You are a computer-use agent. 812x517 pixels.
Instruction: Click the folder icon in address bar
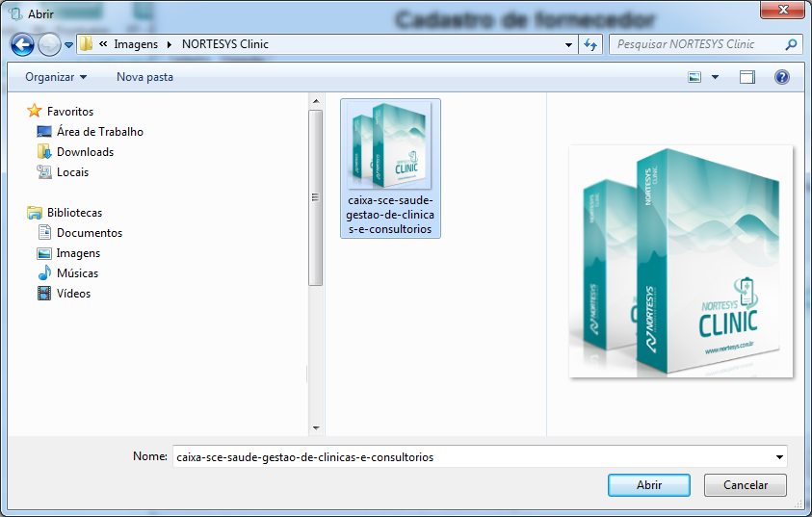point(86,44)
